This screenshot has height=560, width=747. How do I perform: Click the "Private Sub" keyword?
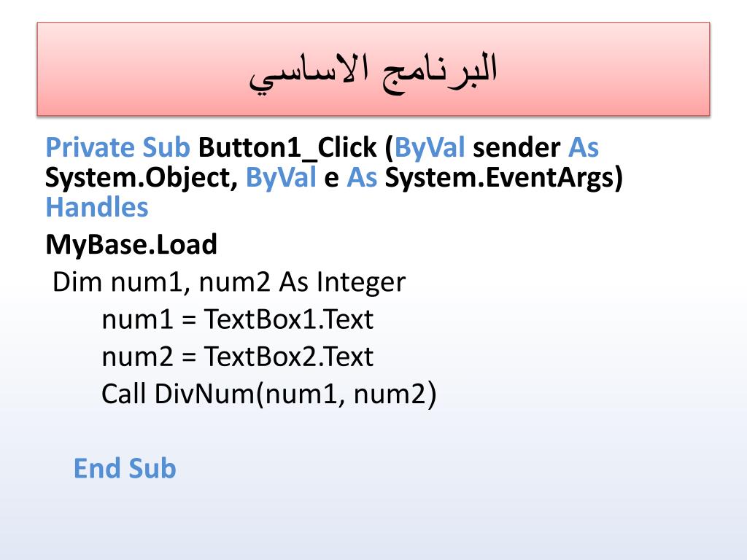click(117, 148)
